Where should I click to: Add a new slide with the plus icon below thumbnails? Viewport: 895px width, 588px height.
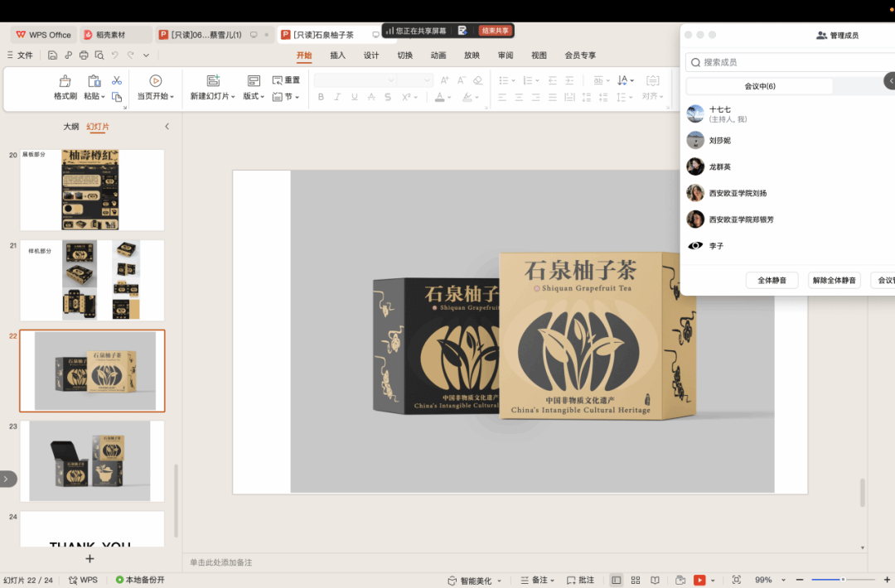pos(90,559)
